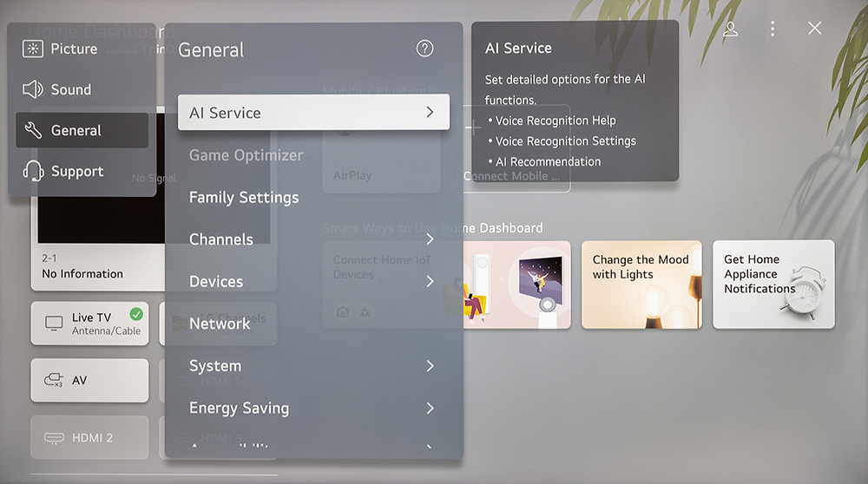The image size is (868, 484).
Task: Click the Sound speaker icon
Action: (33, 89)
